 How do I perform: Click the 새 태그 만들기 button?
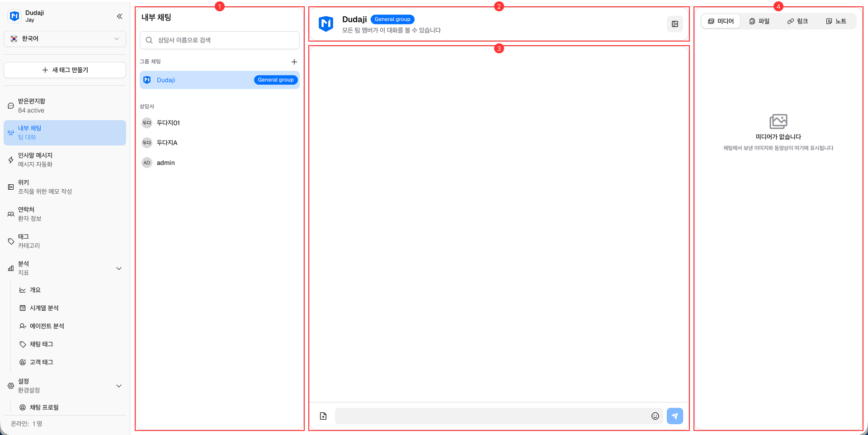[x=64, y=70]
